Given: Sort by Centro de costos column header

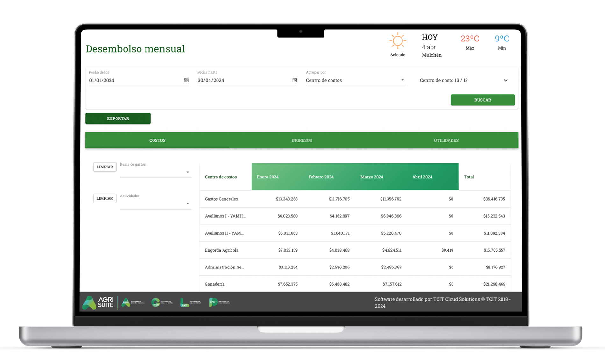Looking at the screenshot, I should pos(221,177).
